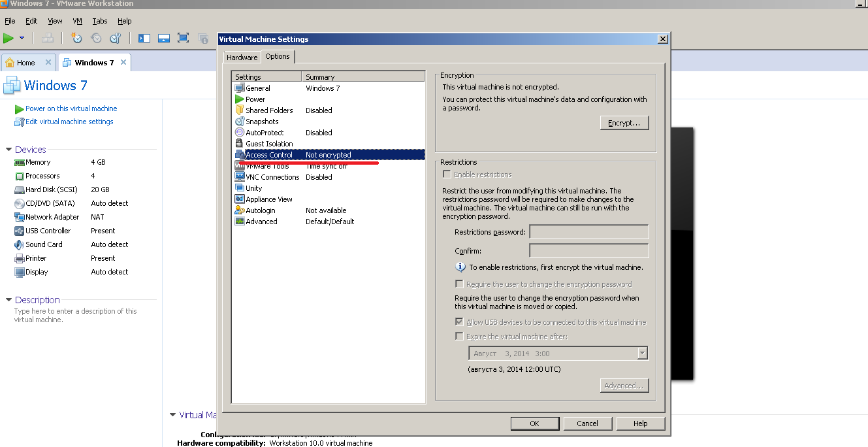The height and width of the screenshot is (447, 868).
Task: Select Unity in the settings list
Action: coord(329,188)
